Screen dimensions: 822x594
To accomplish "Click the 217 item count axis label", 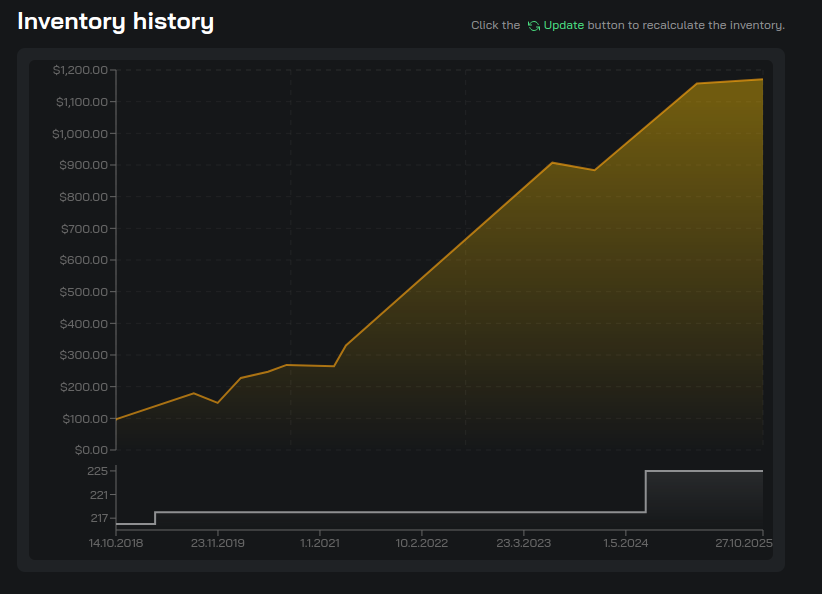I will click(97, 518).
